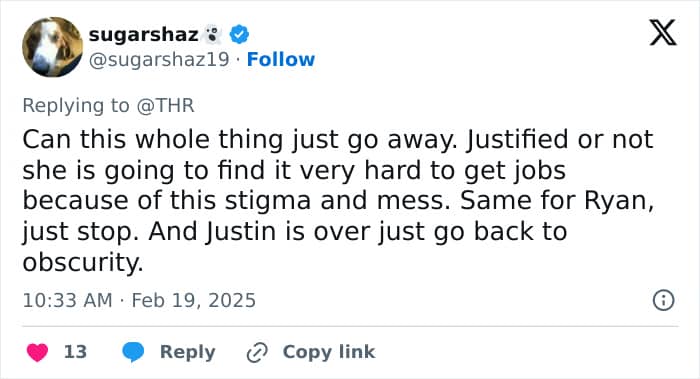Click the word 'obscurity' ending the tweet
The width and height of the screenshot is (700, 379).
pyautogui.click(x=83, y=262)
